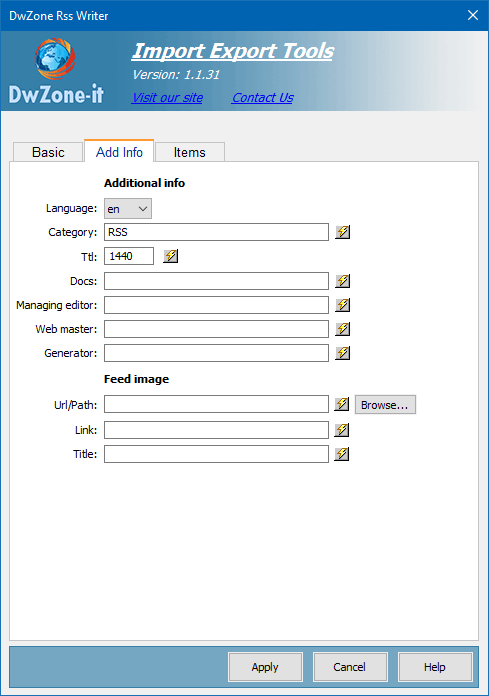Click the Apply button
This screenshot has width=489, height=696.
coord(265,667)
